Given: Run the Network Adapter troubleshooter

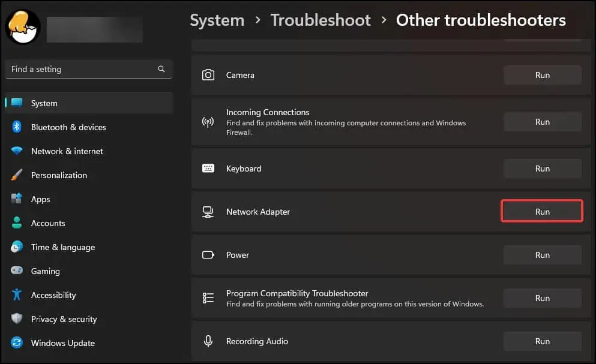Looking at the screenshot, I should tap(543, 211).
